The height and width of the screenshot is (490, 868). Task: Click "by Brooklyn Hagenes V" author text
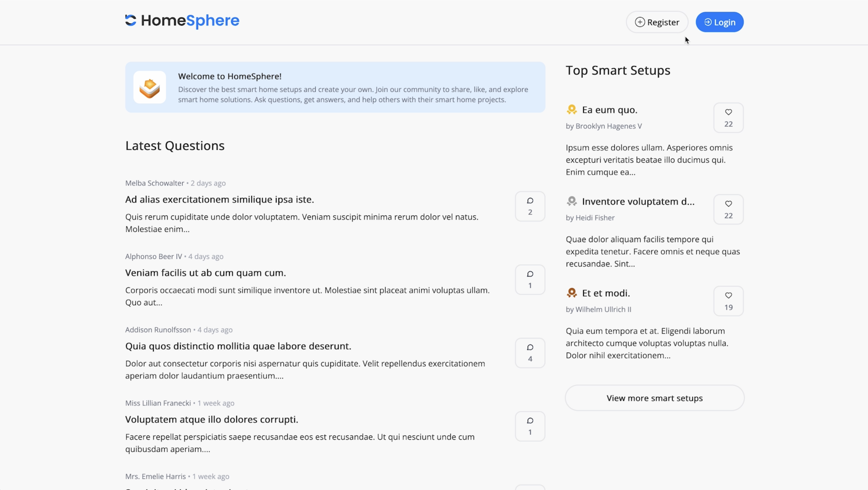pos(604,126)
